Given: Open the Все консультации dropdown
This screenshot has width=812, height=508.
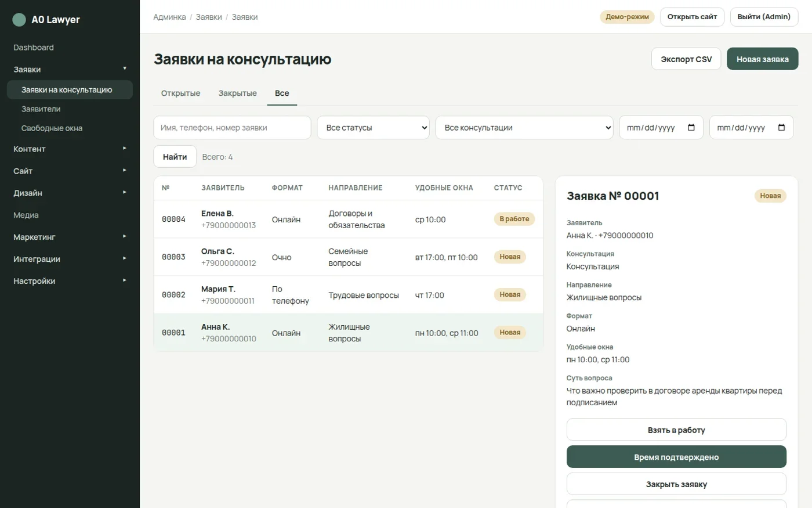Looking at the screenshot, I should [524, 128].
